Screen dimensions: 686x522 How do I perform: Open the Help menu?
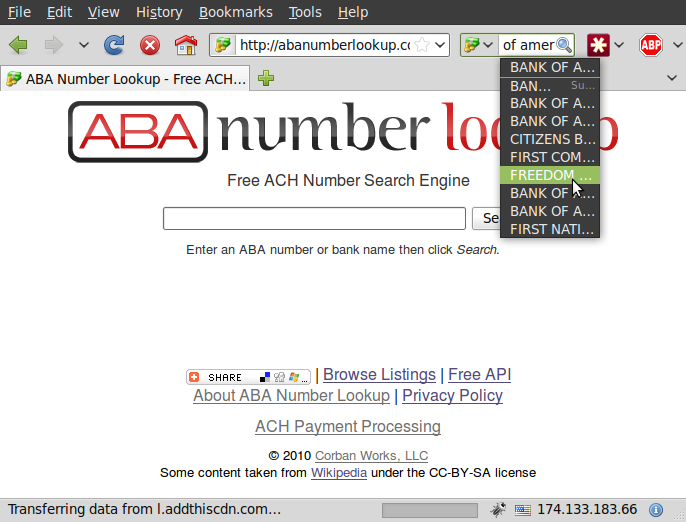click(x=353, y=12)
